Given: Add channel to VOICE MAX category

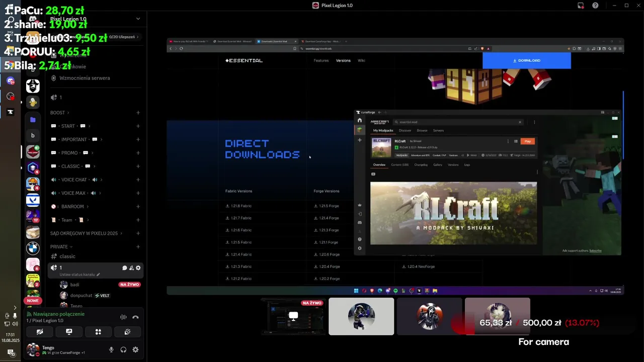Looking at the screenshot, I should point(138,193).
